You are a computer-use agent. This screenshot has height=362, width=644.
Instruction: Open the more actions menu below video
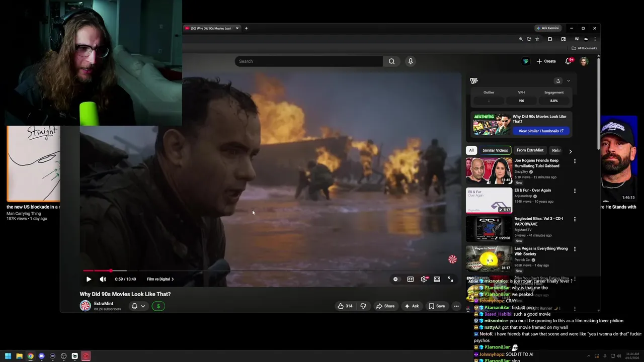[456, 306]
